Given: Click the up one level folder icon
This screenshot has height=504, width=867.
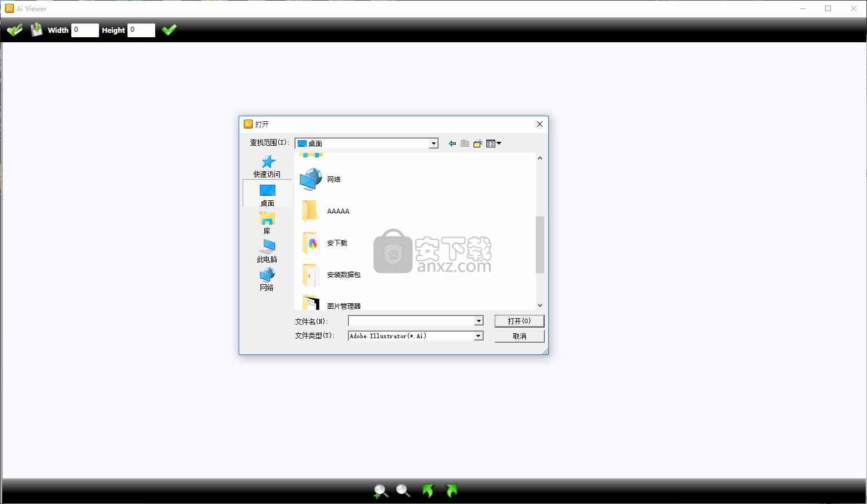Looking at the screenshot, I should point(465,144).
